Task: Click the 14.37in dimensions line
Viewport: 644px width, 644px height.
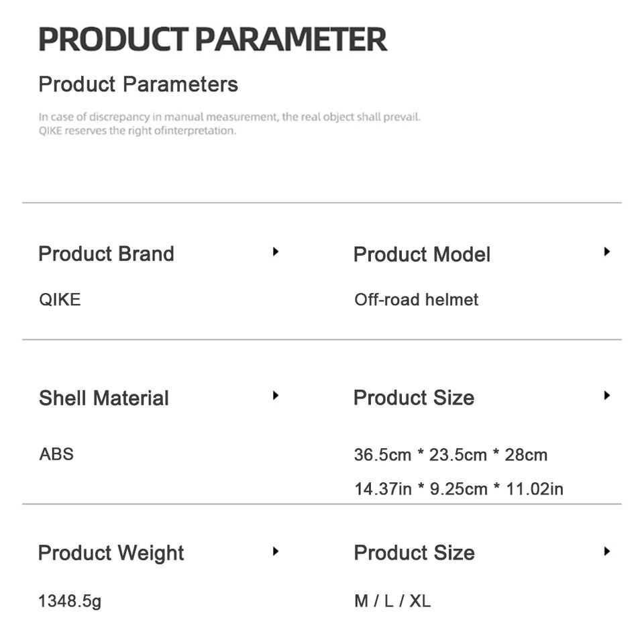Action: (459, 488)
